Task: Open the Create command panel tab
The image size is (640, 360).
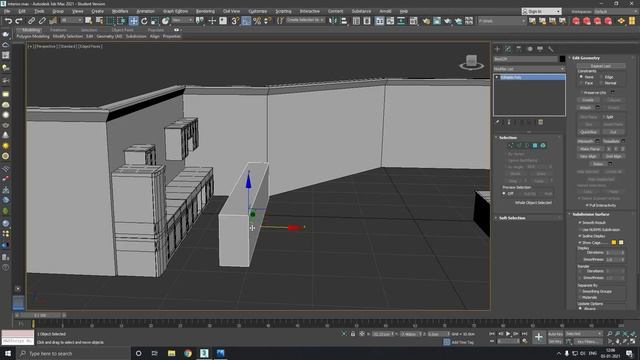Action: pyautogui.click(x=497, y=49)
